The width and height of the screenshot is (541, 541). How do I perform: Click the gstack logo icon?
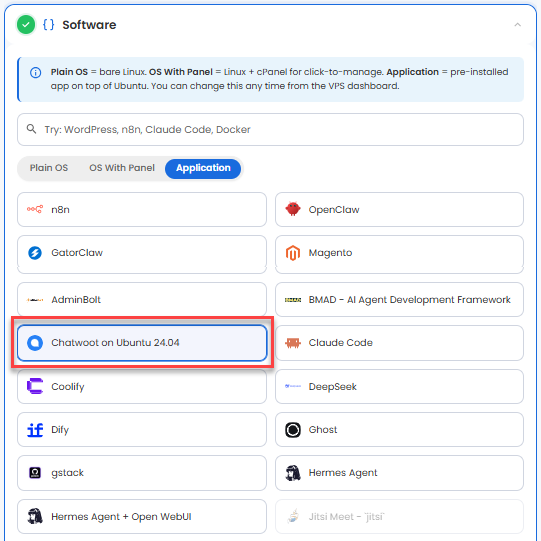click(x=35, y=472)
